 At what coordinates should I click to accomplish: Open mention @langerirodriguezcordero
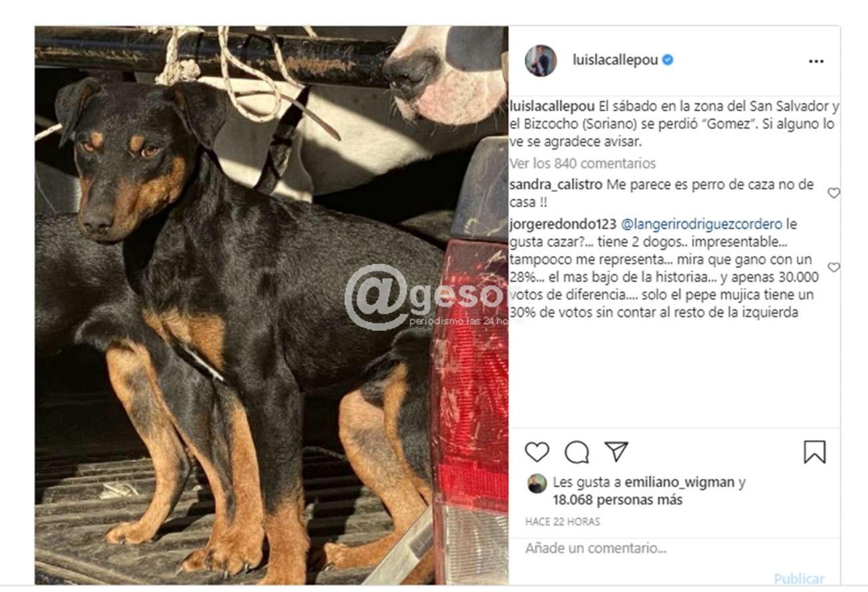pyautogui.click(x=702, y=225)
